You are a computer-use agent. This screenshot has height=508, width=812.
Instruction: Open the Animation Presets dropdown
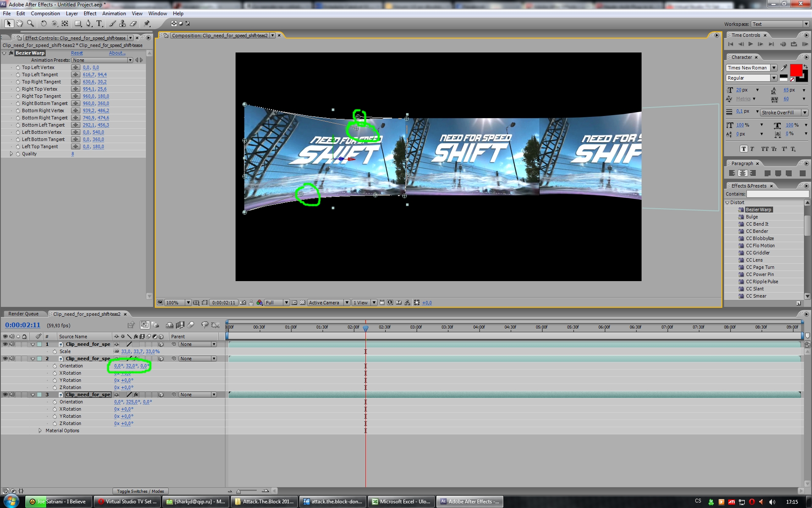pos(130,60)
